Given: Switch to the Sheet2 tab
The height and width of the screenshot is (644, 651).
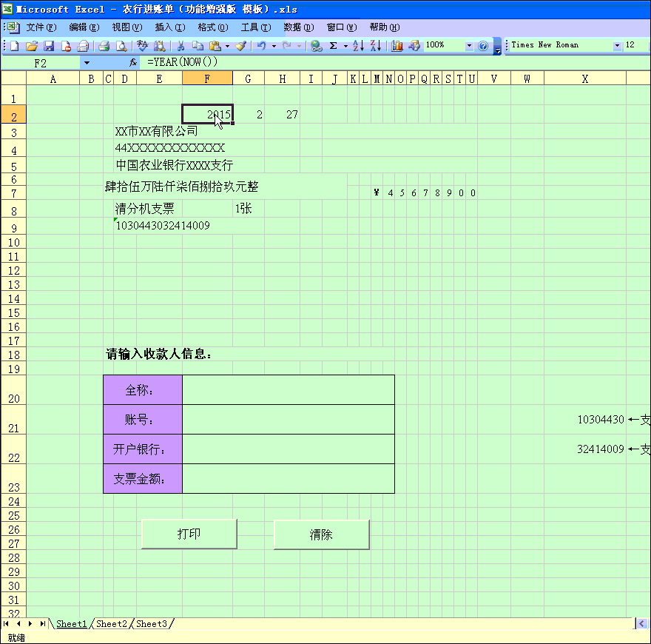Looking at the screenshot, I should click(111, 624).
